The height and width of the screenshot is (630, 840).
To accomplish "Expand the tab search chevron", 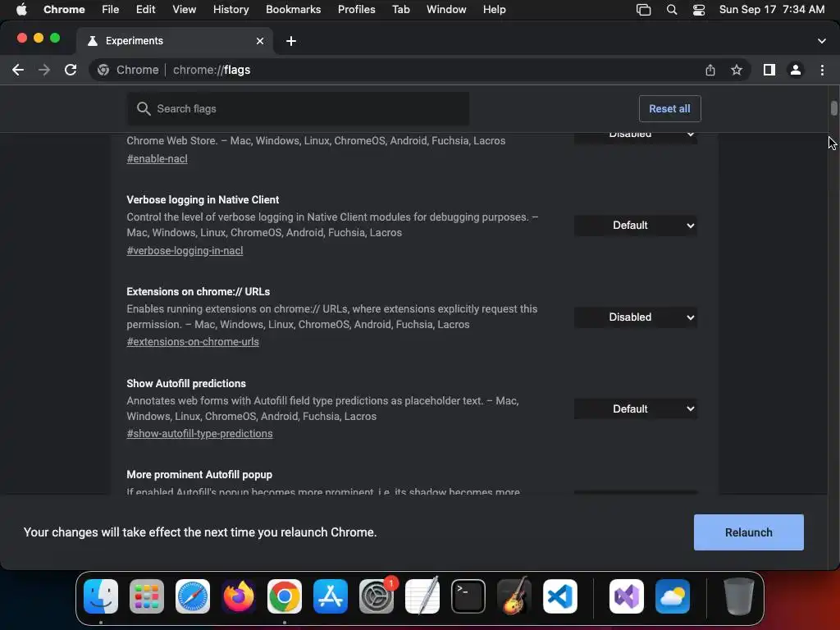I will point(822,41).
